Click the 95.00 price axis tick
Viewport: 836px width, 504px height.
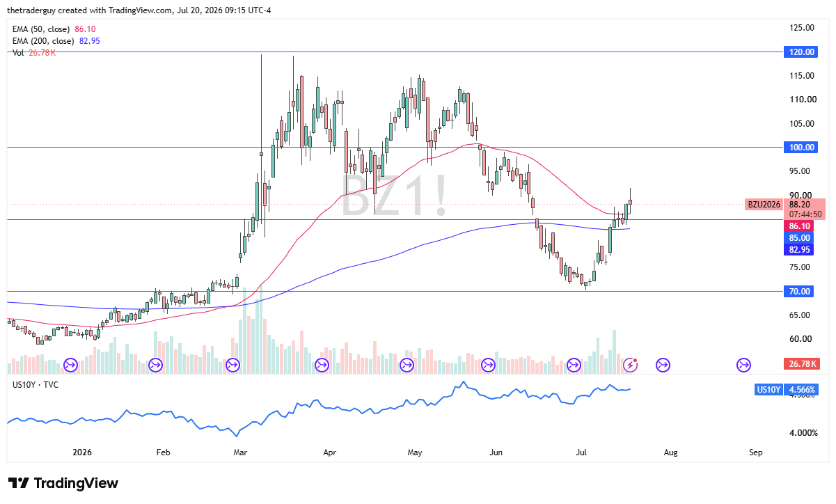(800, 171)
